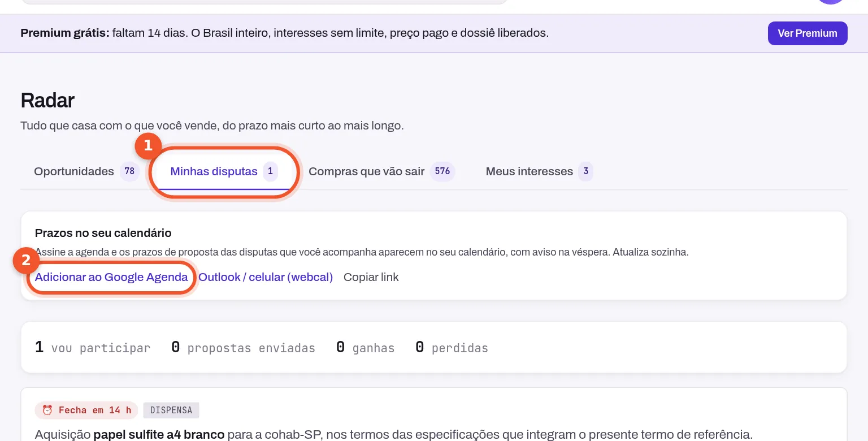The width and height of the screenshot is (868, 441).
Task: Click the Radar page heading
Action: [x=47, y=101]
